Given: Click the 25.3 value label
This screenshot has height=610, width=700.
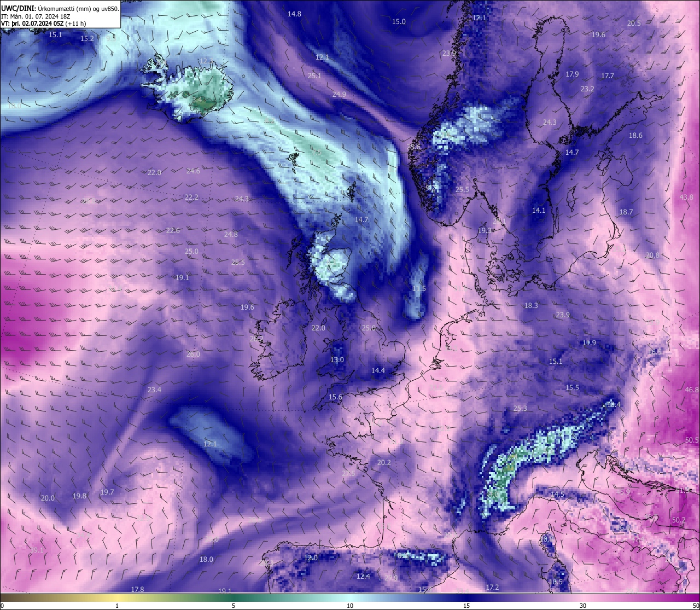Looking at the screenshot, I should click(520, 408).
